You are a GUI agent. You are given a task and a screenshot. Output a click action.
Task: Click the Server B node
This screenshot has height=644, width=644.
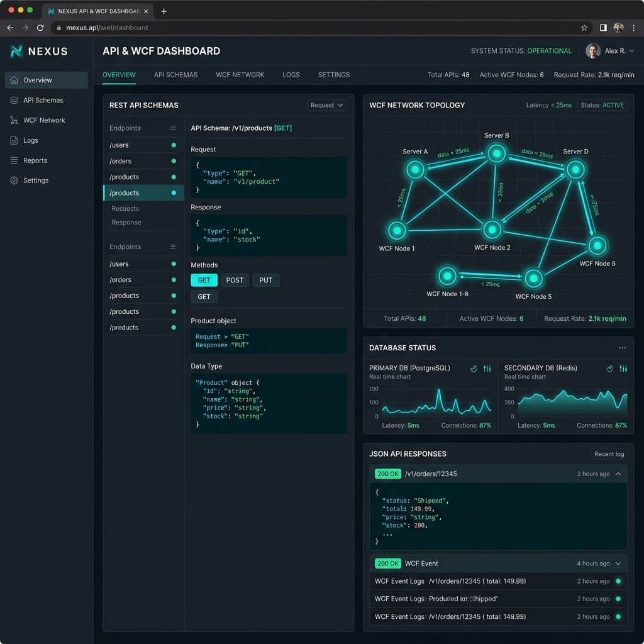(x=497, y=153)
